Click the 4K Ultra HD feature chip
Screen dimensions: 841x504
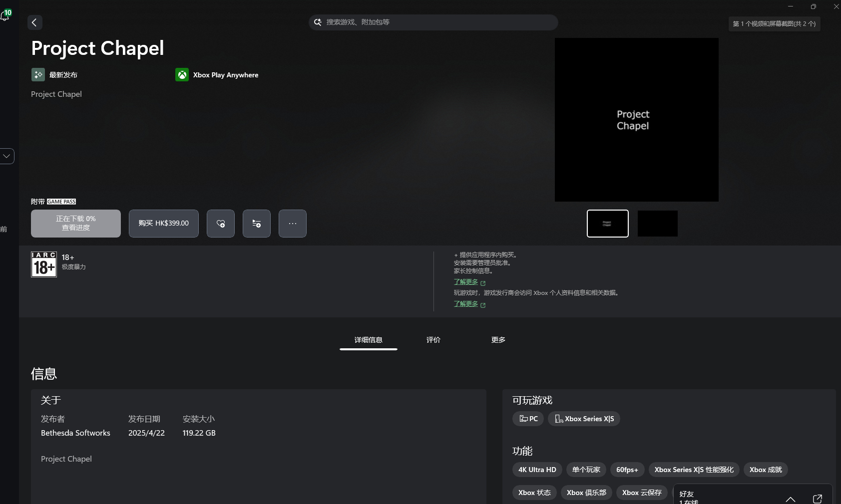537,470
